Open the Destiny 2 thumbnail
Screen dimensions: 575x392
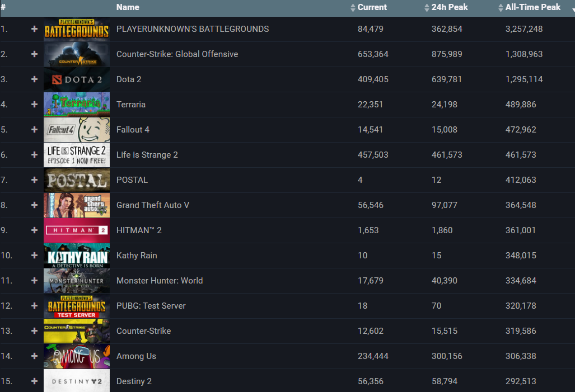point(77,381)
